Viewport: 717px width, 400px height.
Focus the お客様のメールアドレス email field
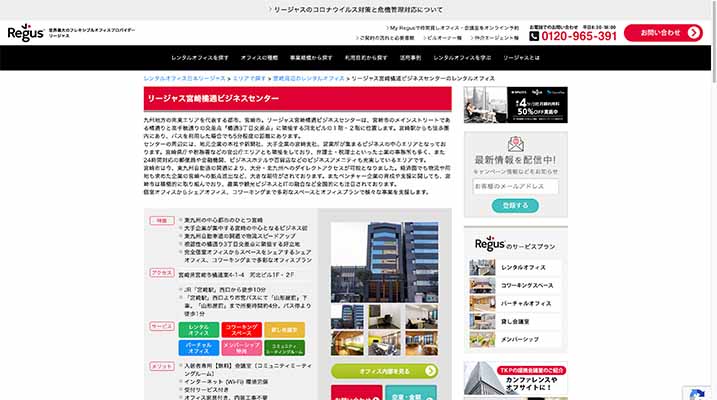coord(516,187)
